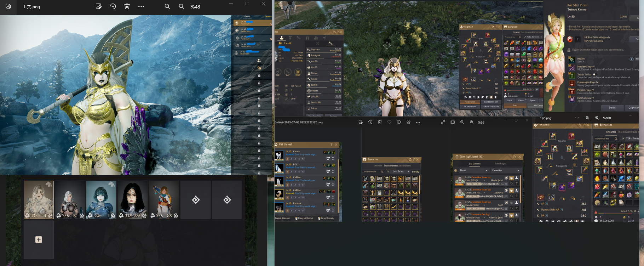Zoom out in the 1 (7).png viewer
The width and height of the screenshot is (644, 266).
[x=167, y=6]
